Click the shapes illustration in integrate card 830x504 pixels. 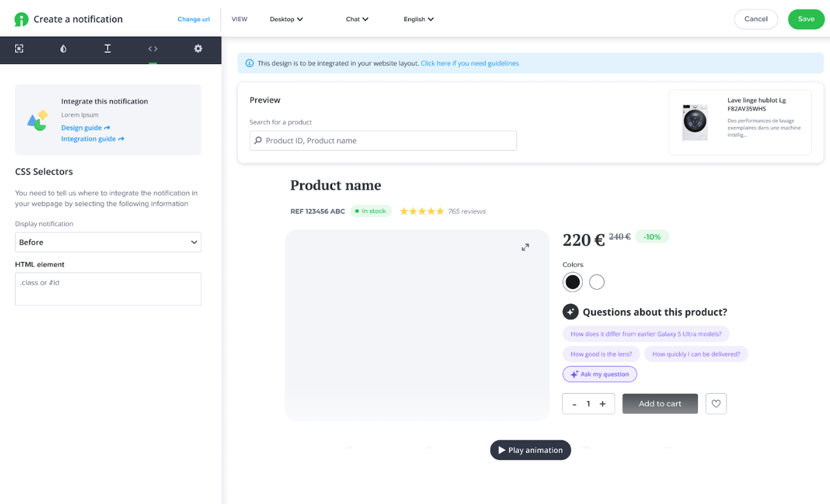coord(38,120)
